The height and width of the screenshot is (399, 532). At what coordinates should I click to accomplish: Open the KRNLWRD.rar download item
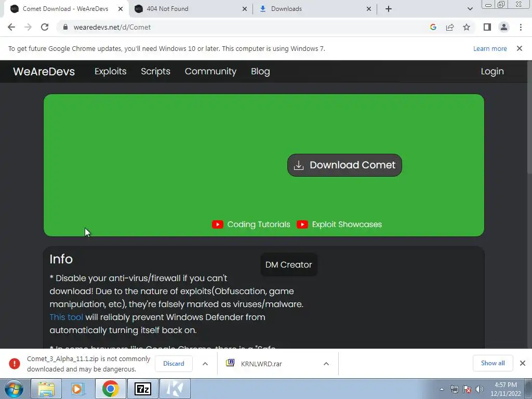261,364
